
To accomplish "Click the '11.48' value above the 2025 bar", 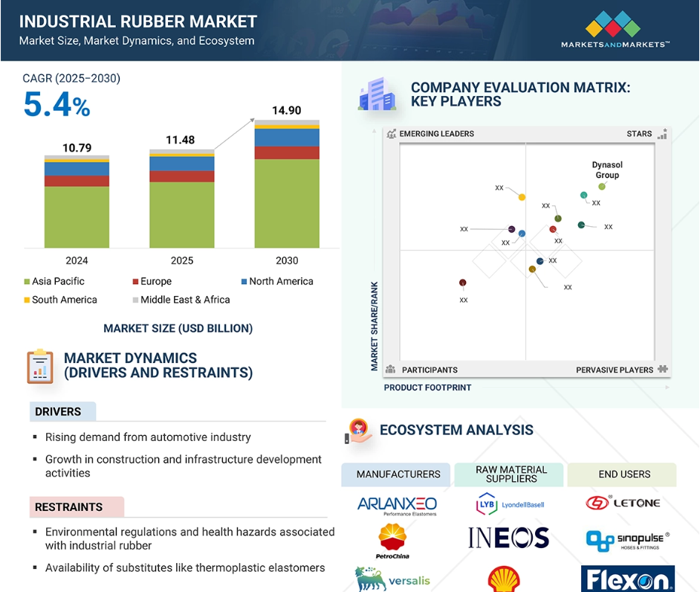I will coord(181,141).
